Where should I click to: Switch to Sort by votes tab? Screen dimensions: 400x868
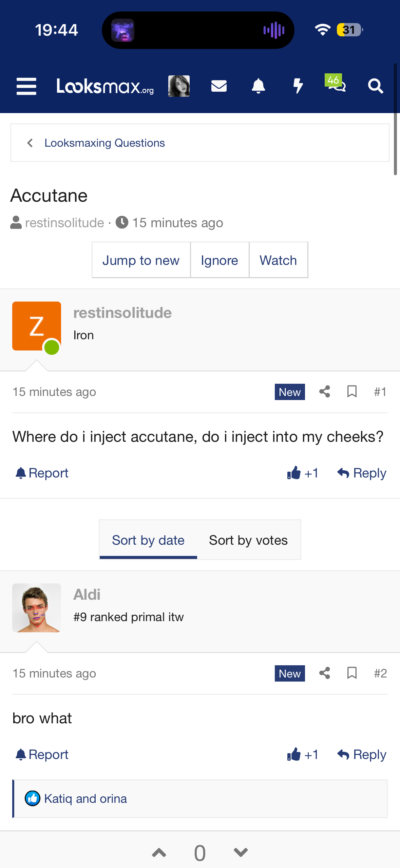tap(248, 540)
